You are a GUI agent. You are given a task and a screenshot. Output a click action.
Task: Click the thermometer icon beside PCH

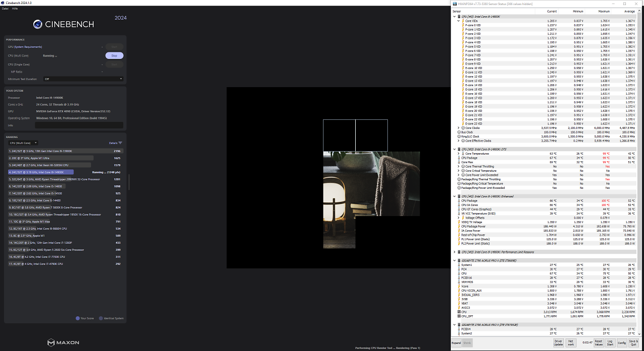point(459,269)
